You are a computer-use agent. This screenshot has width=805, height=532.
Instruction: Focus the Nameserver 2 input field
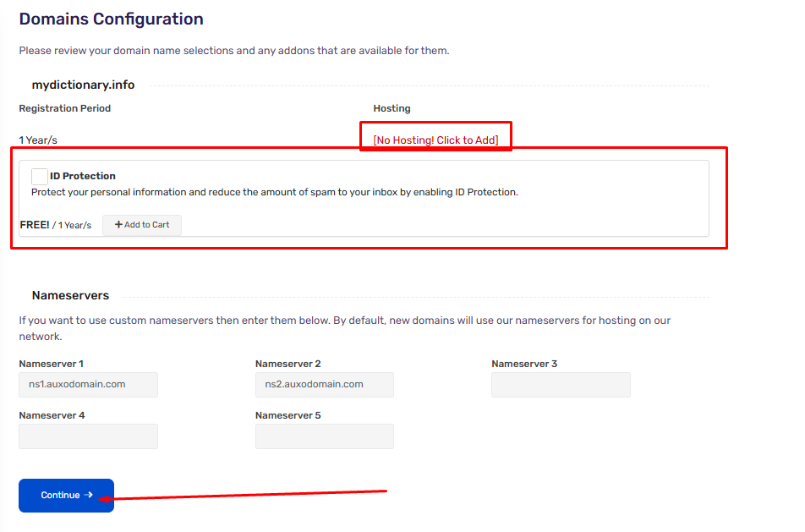click(x=325, y=385)
